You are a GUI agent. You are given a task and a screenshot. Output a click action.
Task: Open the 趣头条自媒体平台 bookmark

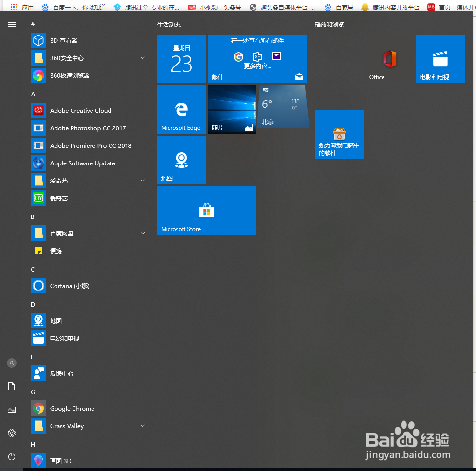282,7
